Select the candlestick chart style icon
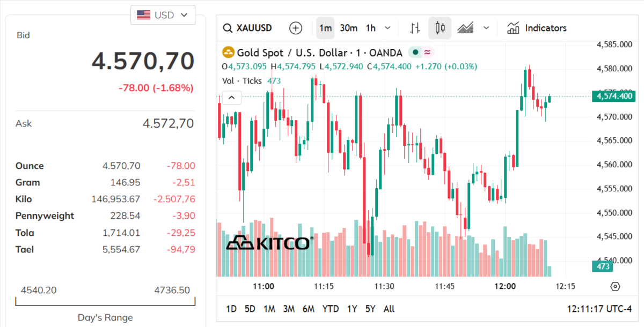The width and height of the screenshot is (644, 327). coord(440,28)
